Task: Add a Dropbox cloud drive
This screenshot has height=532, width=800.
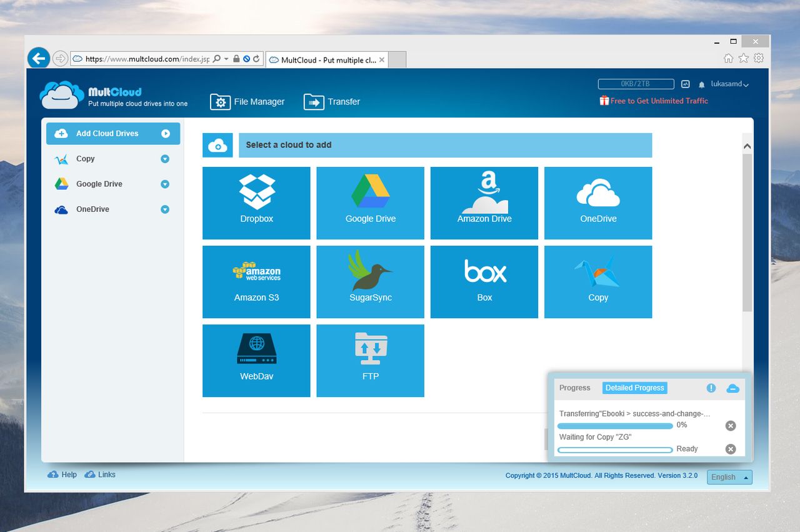Action: pyautogui.click(x=256, y=203)
